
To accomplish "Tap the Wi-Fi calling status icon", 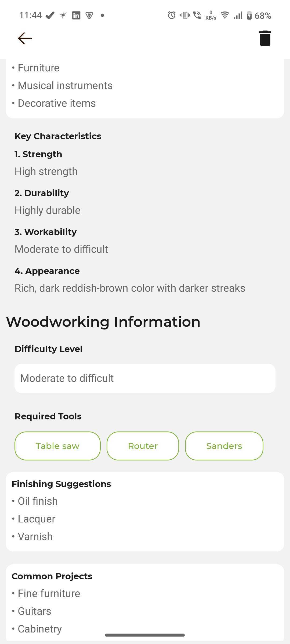I will pyautogui.click(x=197, y=15).
